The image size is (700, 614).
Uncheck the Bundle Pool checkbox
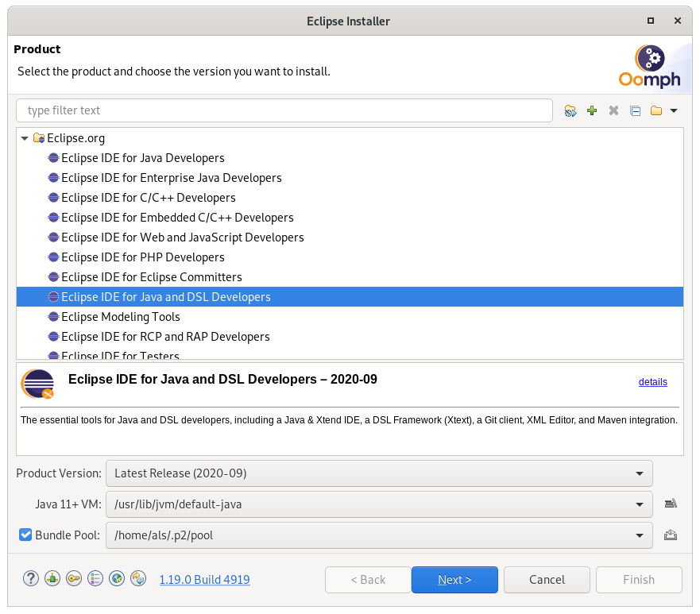pos(25,535)
